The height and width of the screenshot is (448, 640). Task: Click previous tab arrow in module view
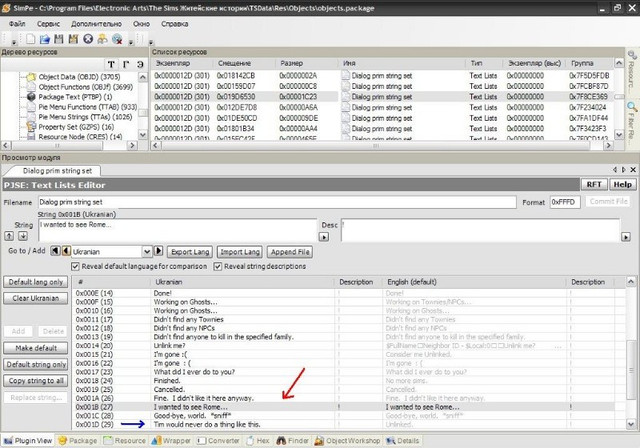[x=615, y=169]
